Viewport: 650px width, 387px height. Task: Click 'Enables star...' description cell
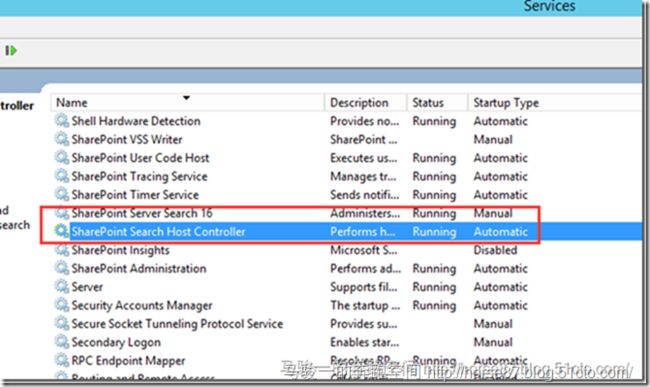pyautogui.click(x=365, y=342)
